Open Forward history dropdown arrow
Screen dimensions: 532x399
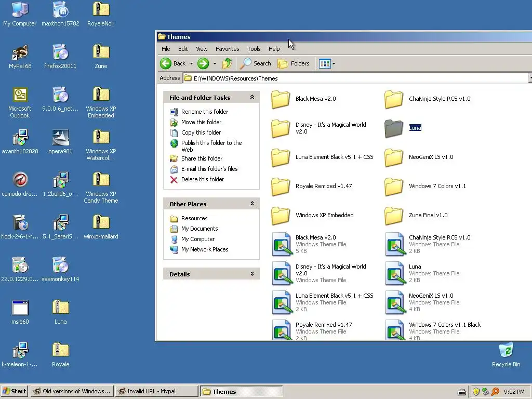215,63
